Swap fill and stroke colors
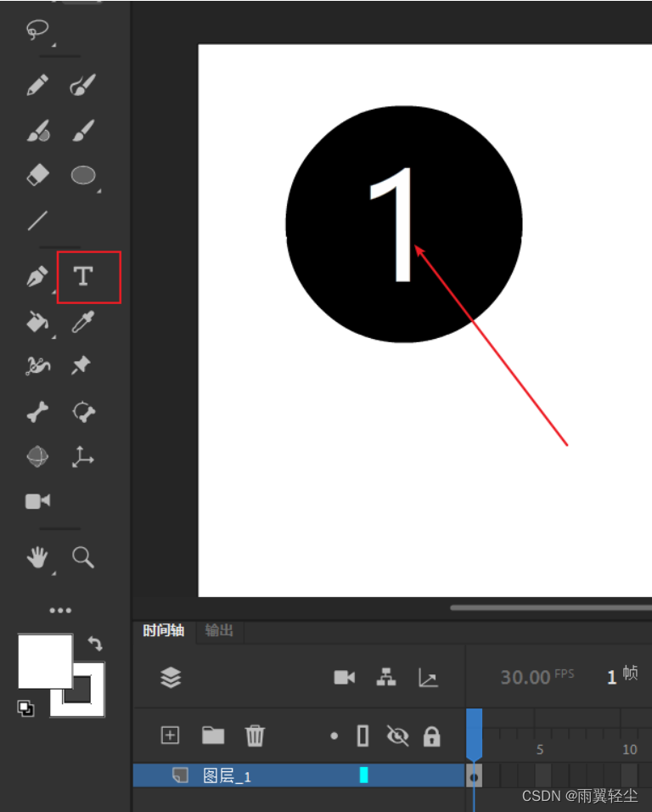The height and width of the screenshot is (812, 652). point(95,643)
